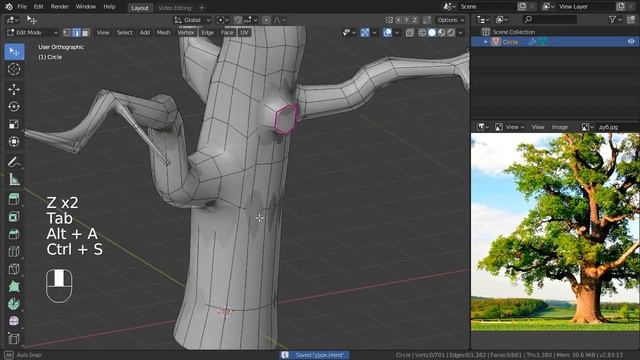The height and width of the screenshot is (360, 640).
Task: Toggle proportional editing
Action: [x=266, y=20]
